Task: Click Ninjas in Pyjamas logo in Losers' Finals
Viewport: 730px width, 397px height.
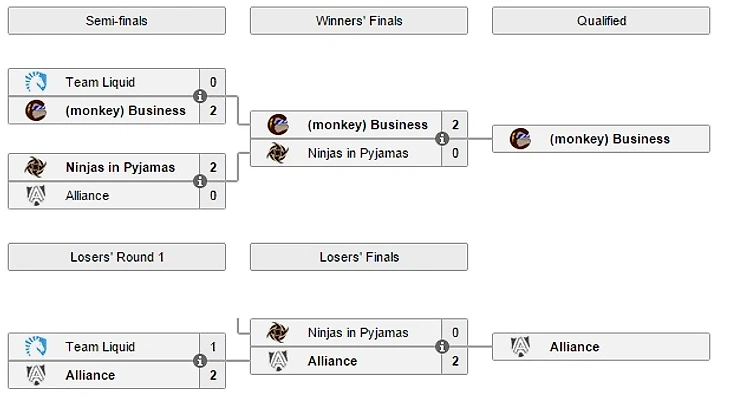Action: point(277,332)
